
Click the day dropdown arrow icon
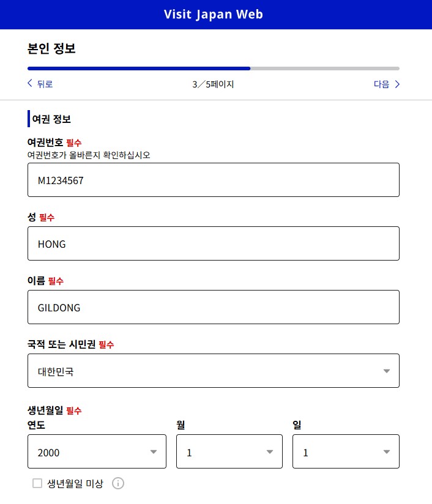pos(387,451)
